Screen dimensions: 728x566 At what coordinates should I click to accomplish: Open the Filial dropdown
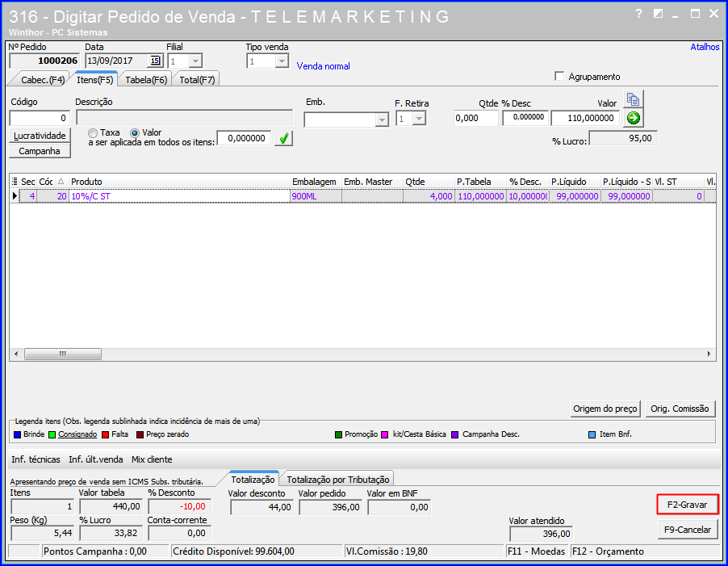(x=195, y=61)
